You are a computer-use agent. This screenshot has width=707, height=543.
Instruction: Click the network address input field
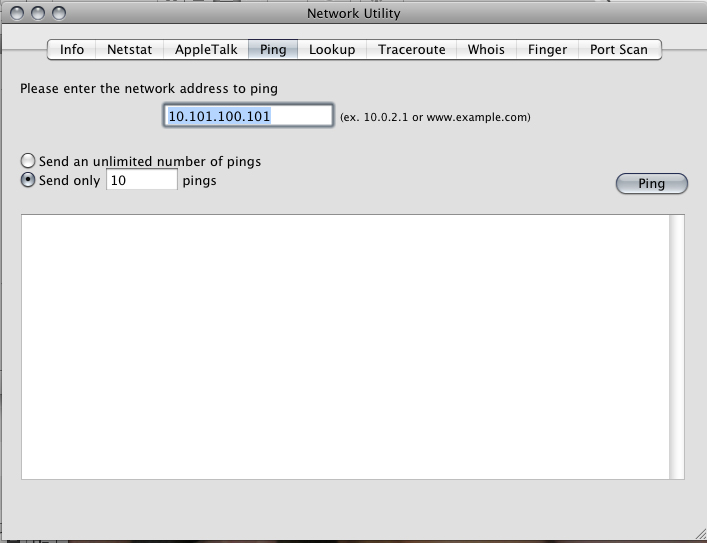(x=248, y=116)
